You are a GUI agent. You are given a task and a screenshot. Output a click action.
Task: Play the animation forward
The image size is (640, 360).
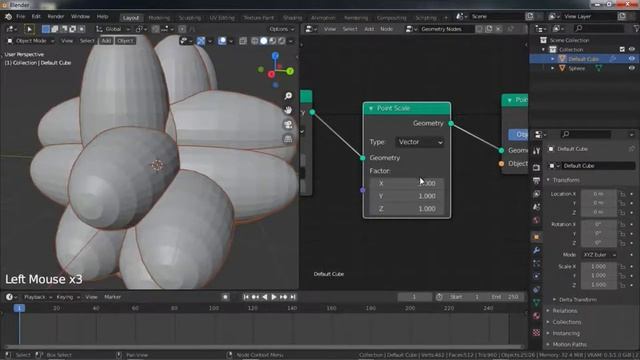[x=274, y=297]
